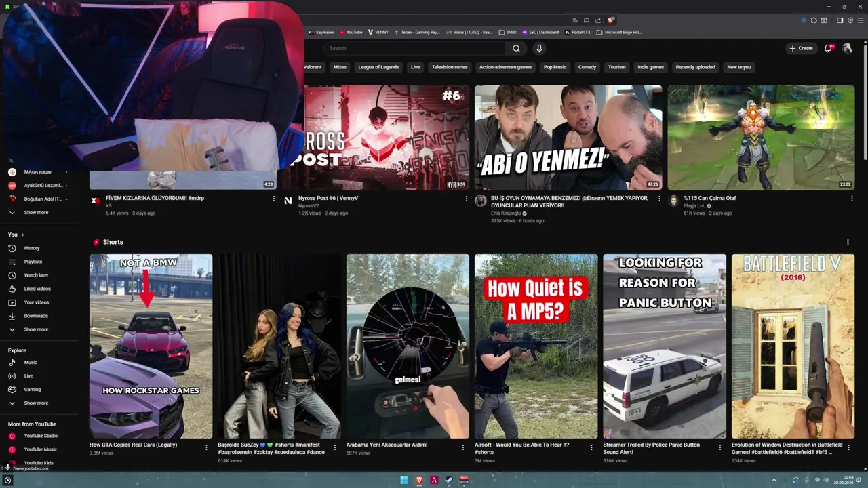This screenshot has height=488, width=868.
Task: Open Doğukan Adal subscription channel
Action: (39, 199)
